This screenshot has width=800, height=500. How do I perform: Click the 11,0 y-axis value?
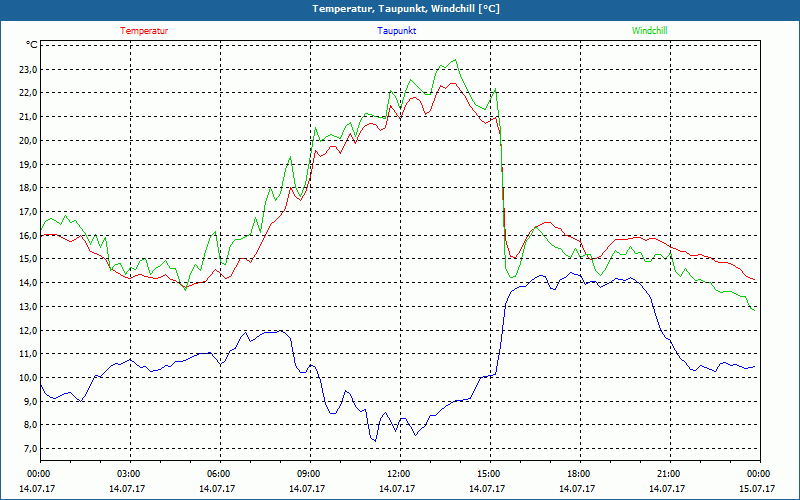click(x=29, y=354)
